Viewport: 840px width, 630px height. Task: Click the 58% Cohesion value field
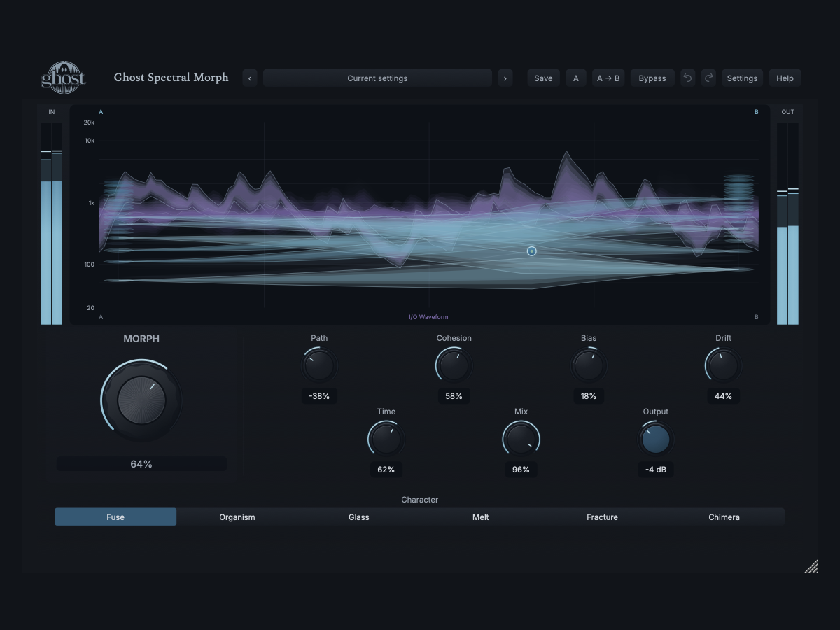pos(454,396)
